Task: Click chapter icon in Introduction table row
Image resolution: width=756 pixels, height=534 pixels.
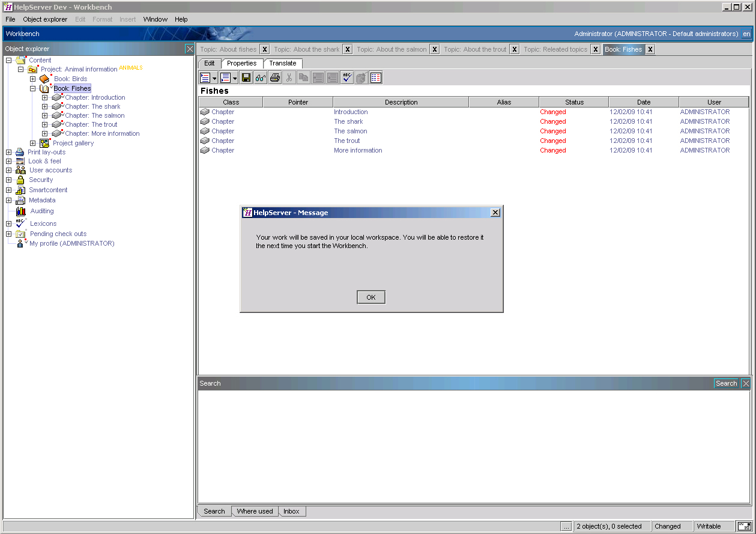Action: pos(205,112)
